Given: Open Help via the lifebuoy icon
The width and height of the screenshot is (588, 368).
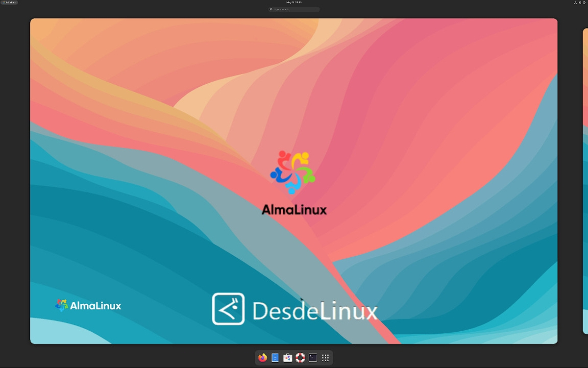Looking at the screenshot, I should [300, 358].
